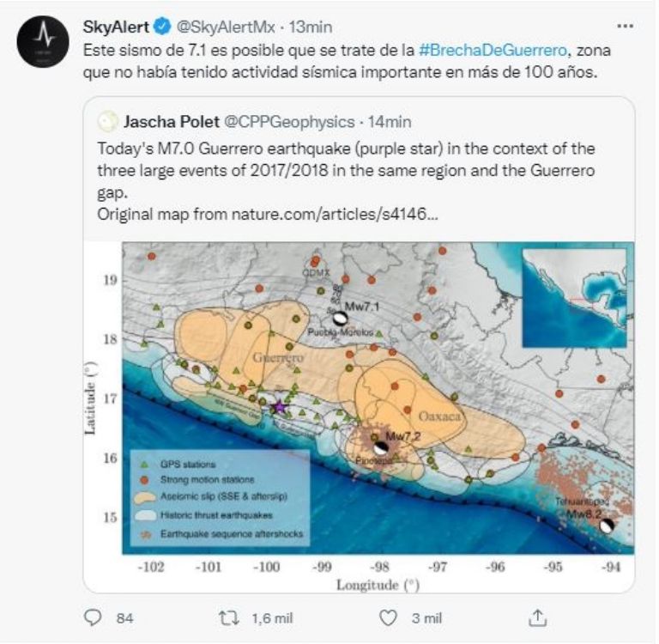Open the #BrechaDeGuerrero hashtag
659x644 pixels.
coord(494,50)
